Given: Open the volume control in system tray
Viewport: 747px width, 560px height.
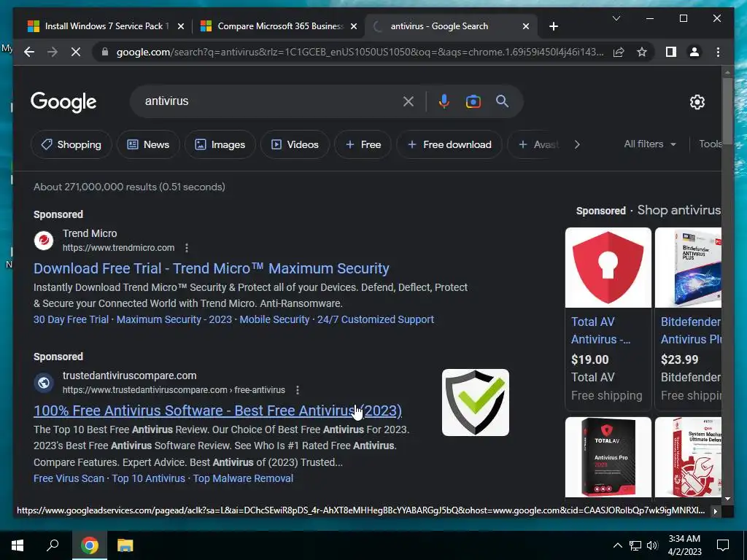Looking at the screenshot, I should (652, 545).
